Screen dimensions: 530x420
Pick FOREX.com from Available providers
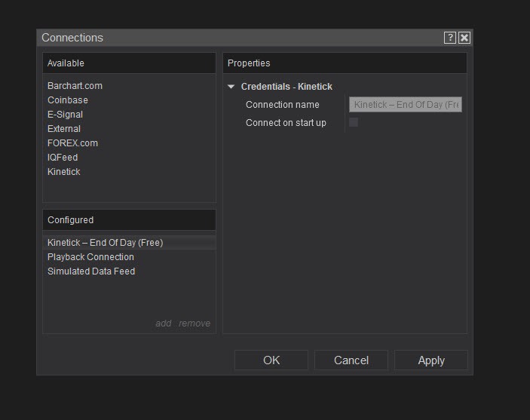(72, 143)
